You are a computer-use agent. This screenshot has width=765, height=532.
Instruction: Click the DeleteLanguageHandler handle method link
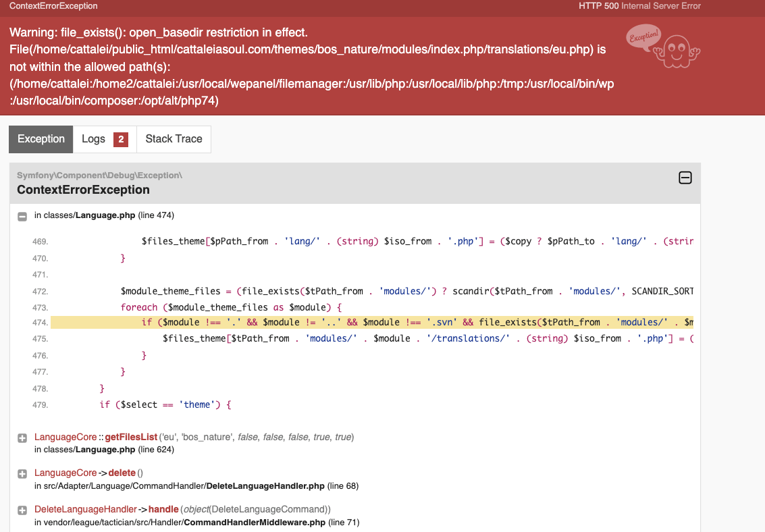pos(163,509)
